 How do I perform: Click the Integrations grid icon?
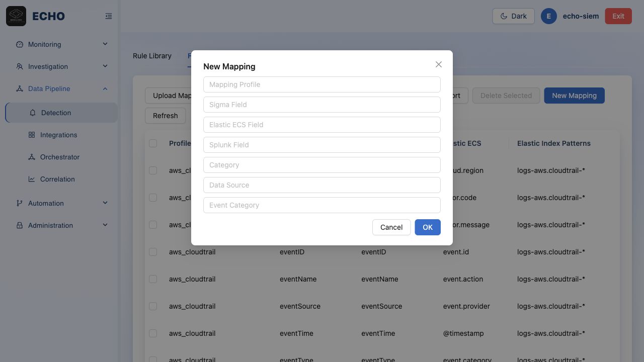pos(32,135)
